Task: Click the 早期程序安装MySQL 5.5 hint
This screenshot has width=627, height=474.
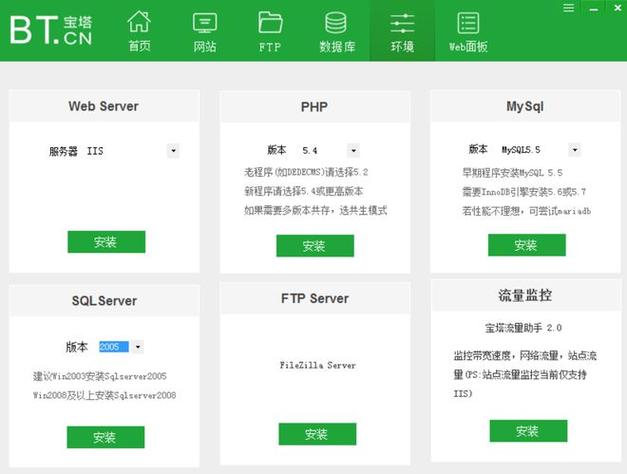Action: tap(513, 173)
